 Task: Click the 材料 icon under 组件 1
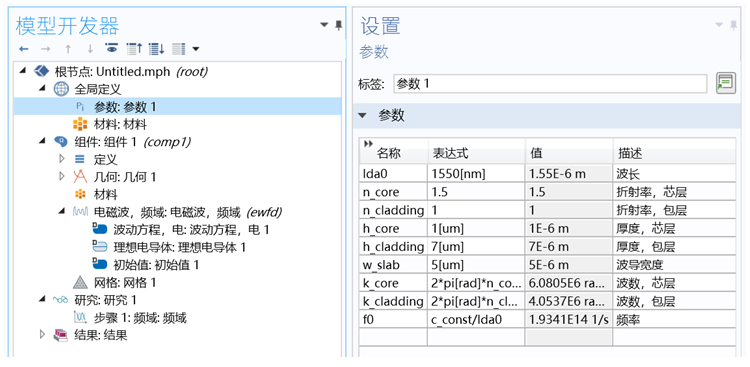click(x=80, y=195)
